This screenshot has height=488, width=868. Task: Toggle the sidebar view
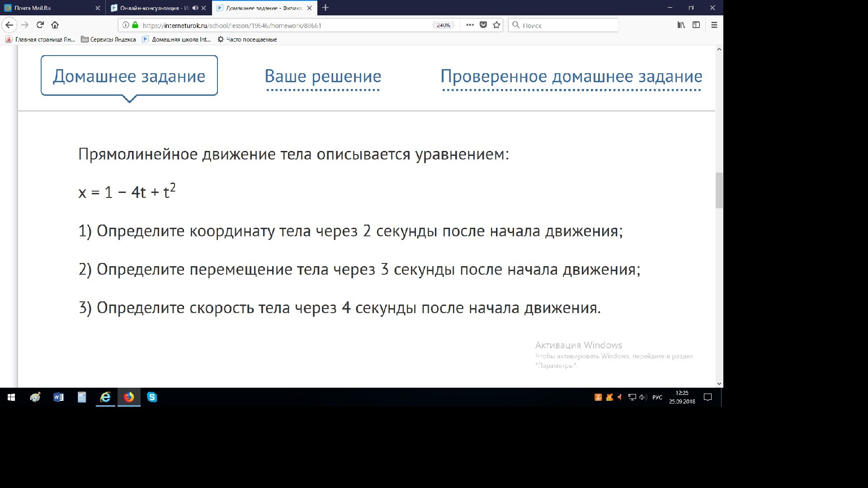(x=696, y=25)
